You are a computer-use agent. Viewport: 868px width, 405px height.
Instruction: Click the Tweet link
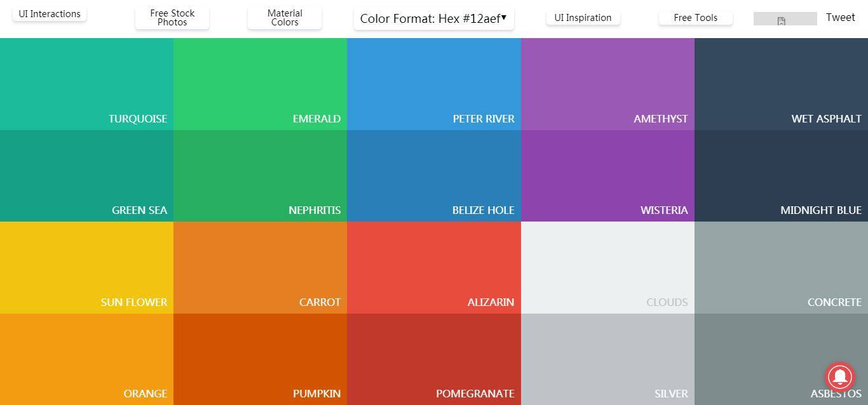pyautogui.click(x=840, y=17)
